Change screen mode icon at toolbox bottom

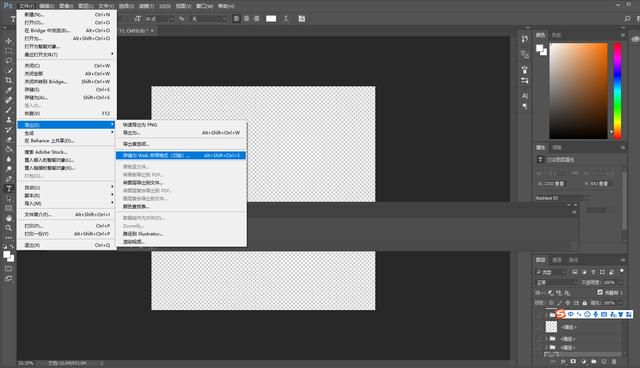coord(9,279)
